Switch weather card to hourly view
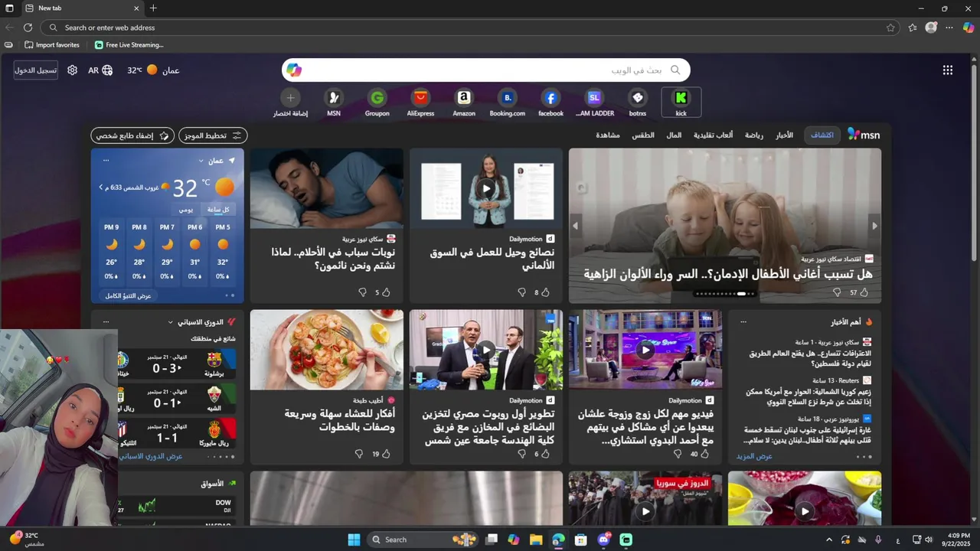 click(219, 209)
